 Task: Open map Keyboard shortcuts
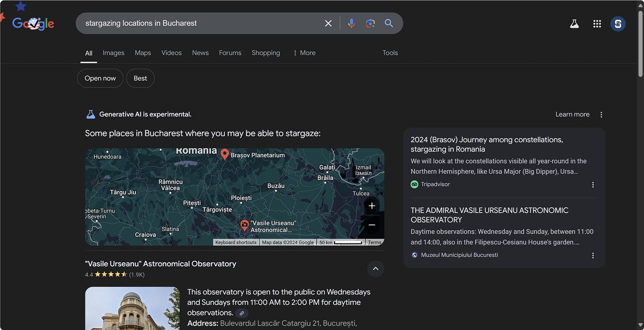pyautogui.click(x=236, y=242)
